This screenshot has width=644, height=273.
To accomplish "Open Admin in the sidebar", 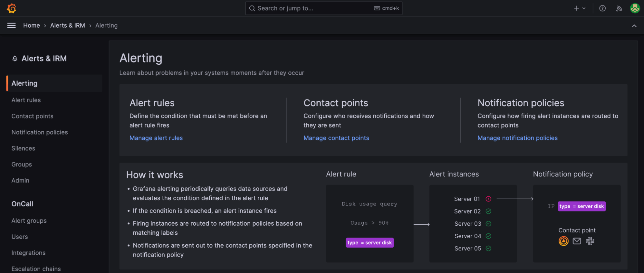I will tap(20, 181).
